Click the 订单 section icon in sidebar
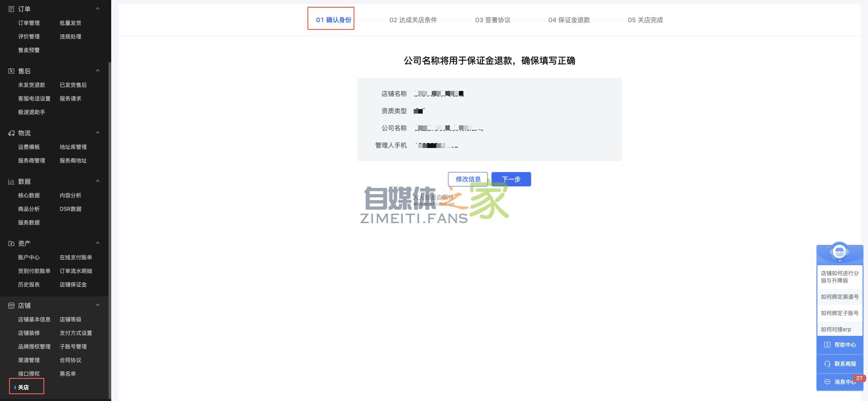The image size is (868, 401). pyautogui.click(x=11, y=9)
